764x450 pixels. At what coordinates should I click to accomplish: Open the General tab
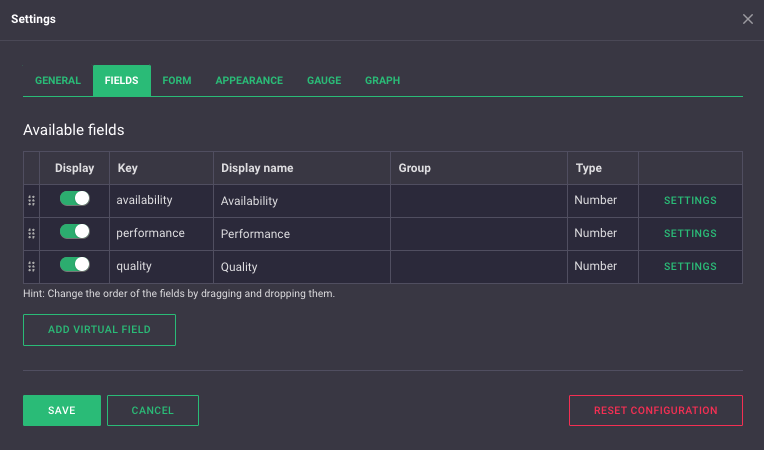(58, 81)
